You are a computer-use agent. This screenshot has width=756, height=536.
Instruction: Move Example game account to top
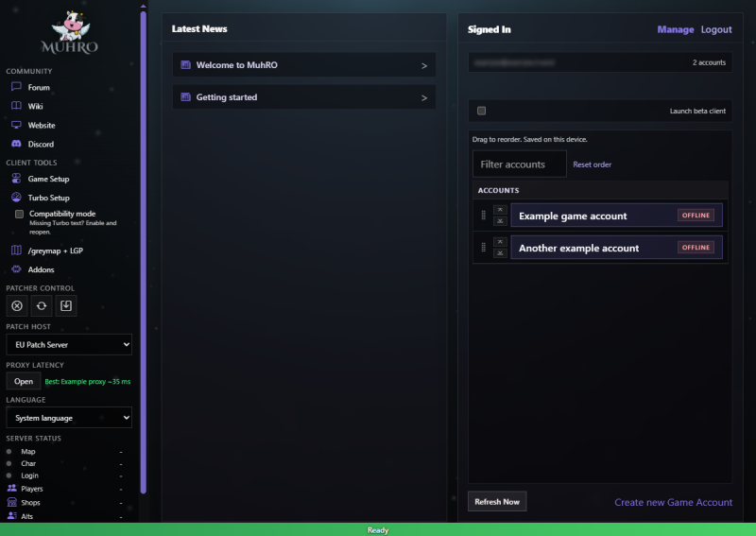(500, 210)
